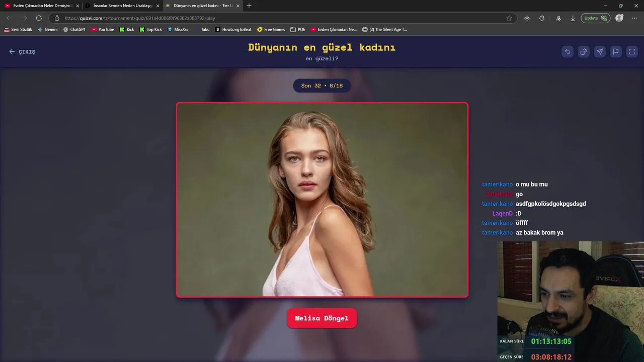Click the Son 32 round progress badge
Viewport: 644px width, 362px height.
[x=322, y=85]
